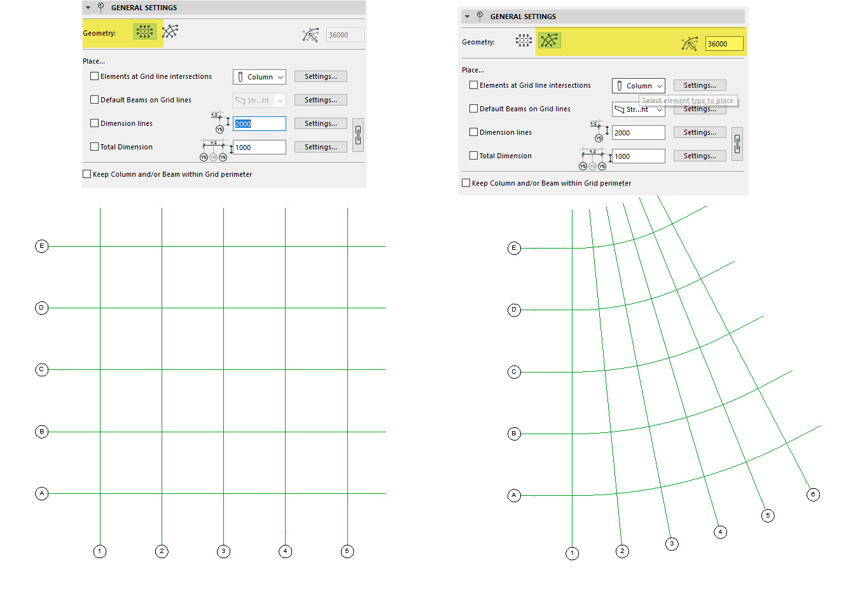Click the chain link icon in left panel
The height and width of the screenshot is (616, 867).
[358, 135]
